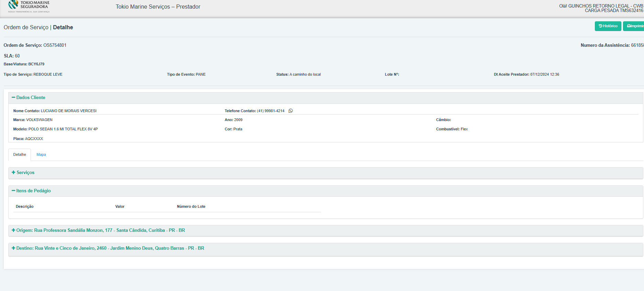This screenshot has width=644, height=291.
Task: Select the Detalhe tab
Action: pos(20,155)
